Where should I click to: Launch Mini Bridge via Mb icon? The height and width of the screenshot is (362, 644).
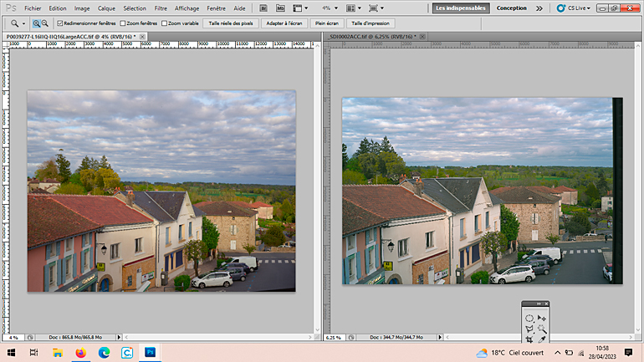[280, 8]
